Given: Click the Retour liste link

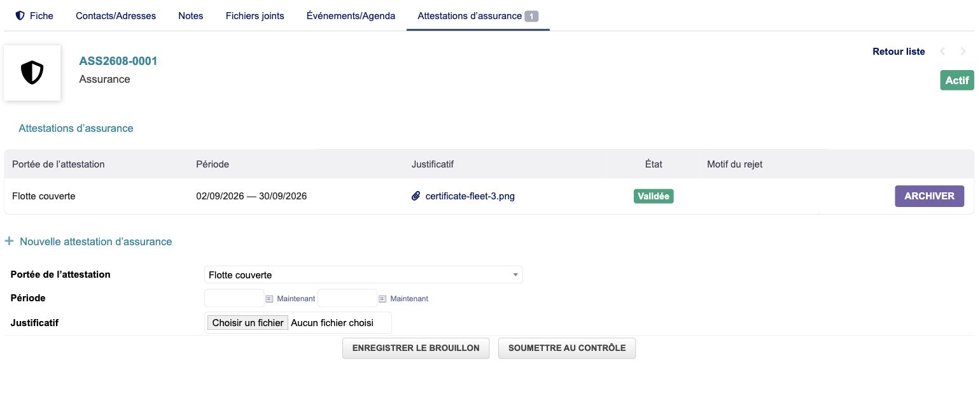Looking at the screenshot, I should coord(899,52).
